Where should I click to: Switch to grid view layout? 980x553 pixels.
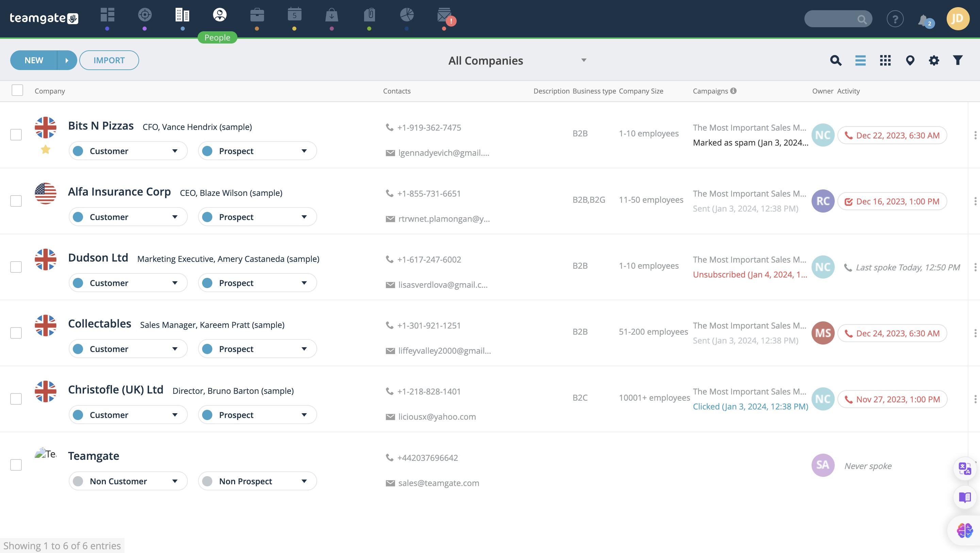pos(885,61)
